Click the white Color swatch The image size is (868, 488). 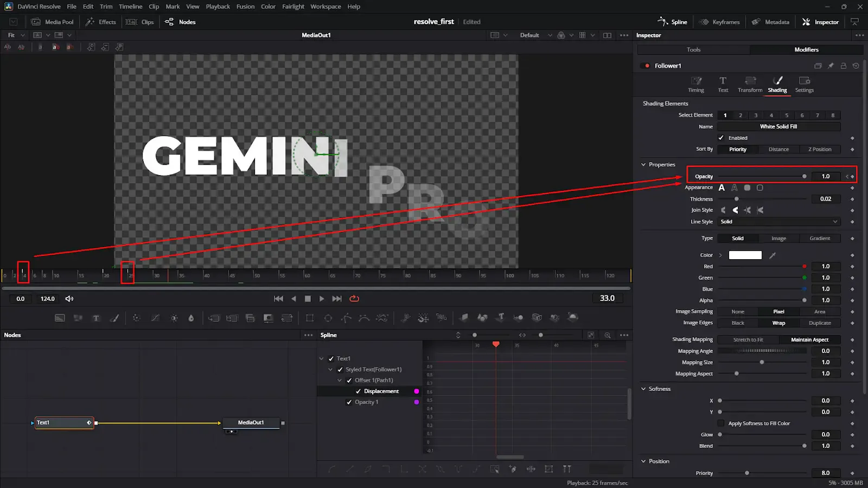745,255
